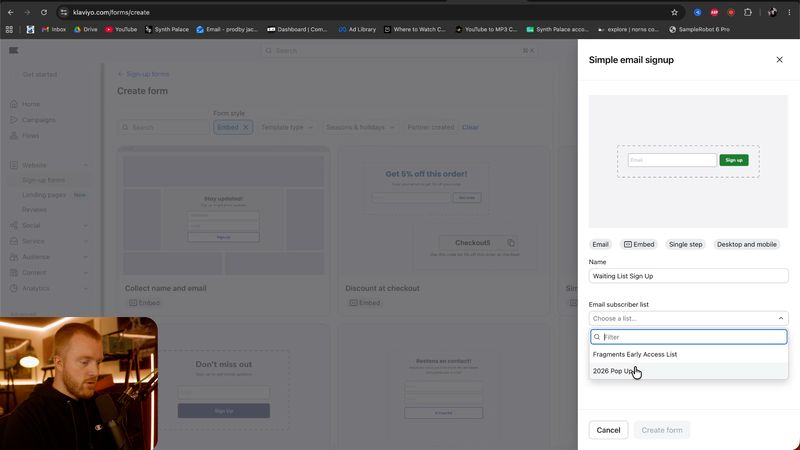The height and width of the screenshot is (450, 800).
Task: Expand the Audience sidebar section
Action: coord(49,257)
